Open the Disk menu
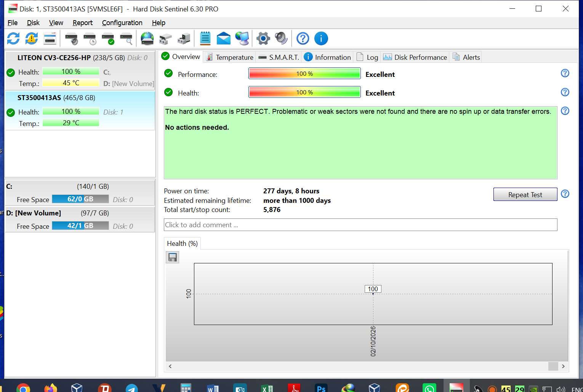The image size is (583, 392). click(x=33, y=23)
